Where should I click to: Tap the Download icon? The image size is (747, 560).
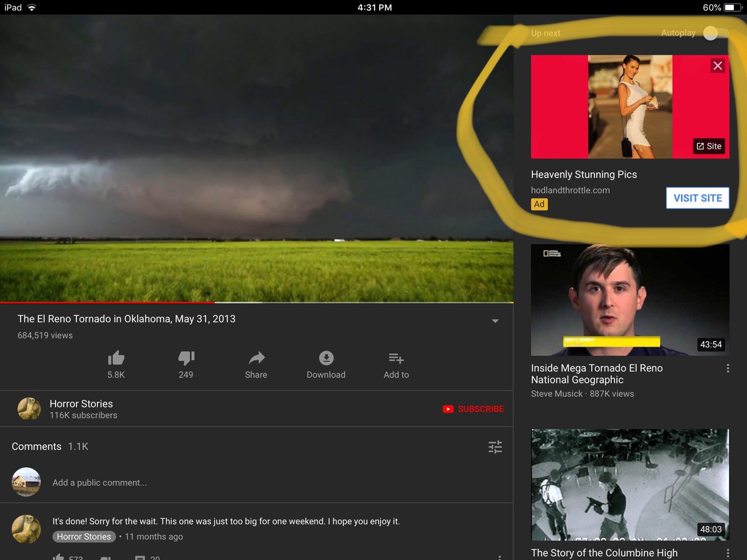coord(326,358)
